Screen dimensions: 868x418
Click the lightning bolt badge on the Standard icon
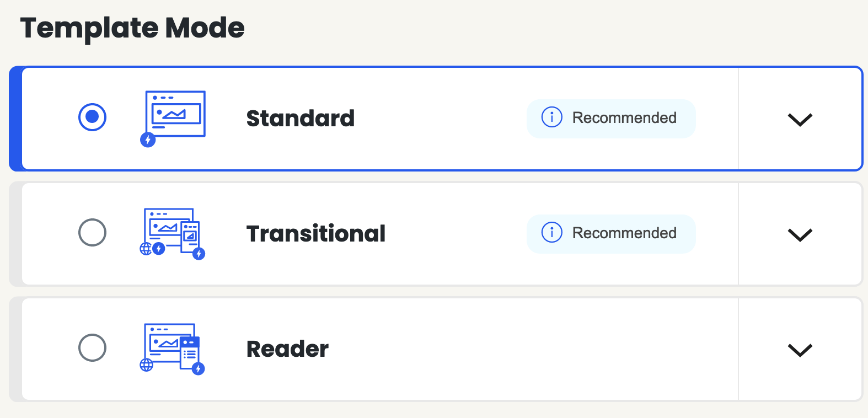pos(148,140)
